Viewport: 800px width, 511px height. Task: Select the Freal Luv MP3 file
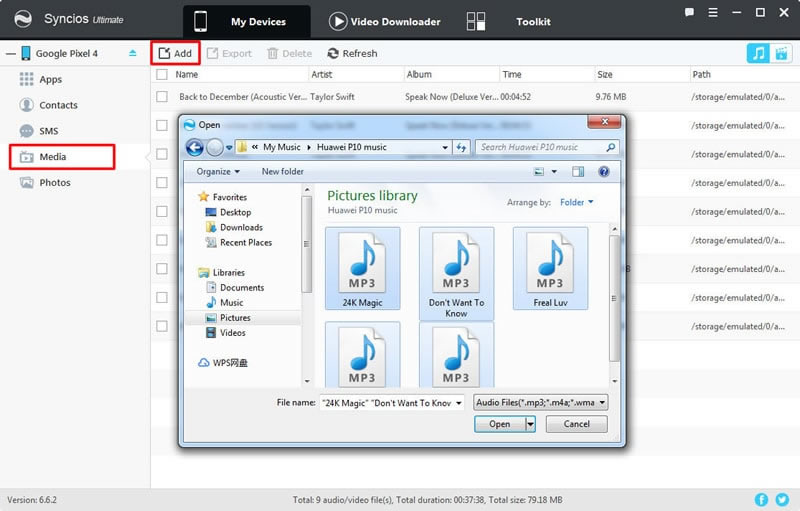(x=550, y=269)
